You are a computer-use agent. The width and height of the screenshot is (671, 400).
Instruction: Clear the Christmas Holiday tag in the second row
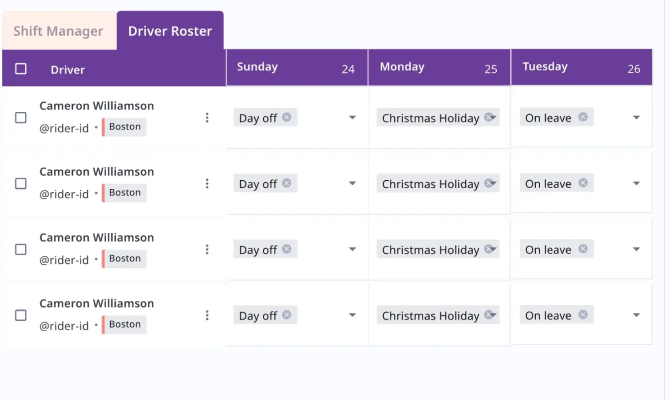tap(489, 183)
